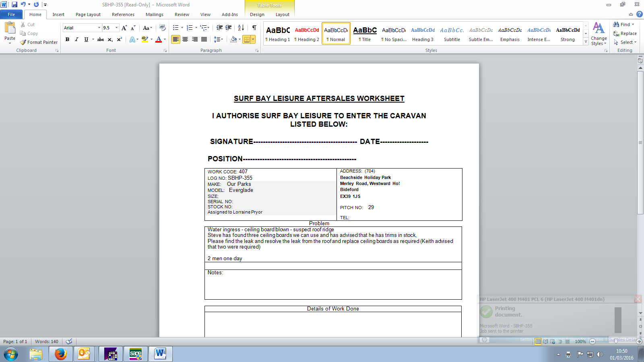Open the Font size dropdown showing 9.5

(x=117, y=28)
